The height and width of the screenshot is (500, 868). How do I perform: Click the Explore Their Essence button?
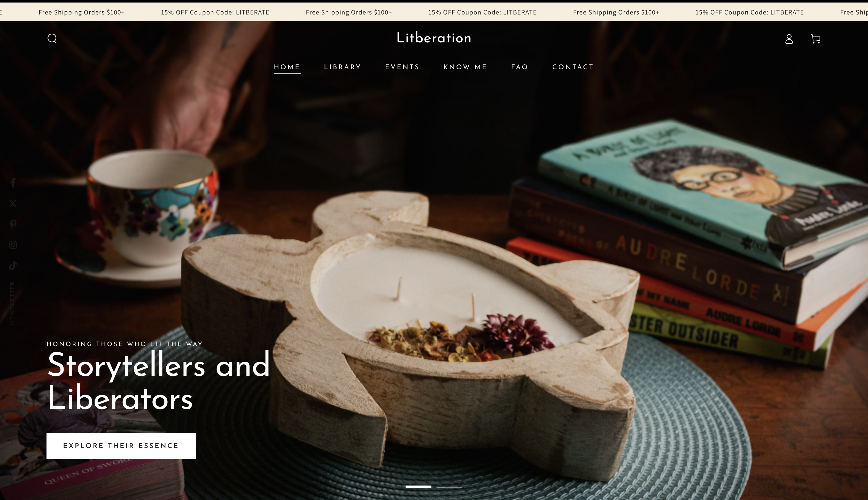coord(121,445)
